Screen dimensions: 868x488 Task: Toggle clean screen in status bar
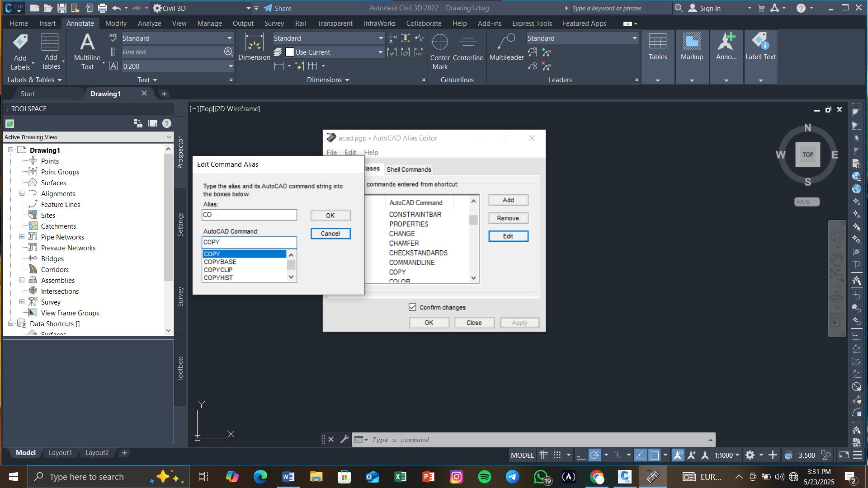844,455
